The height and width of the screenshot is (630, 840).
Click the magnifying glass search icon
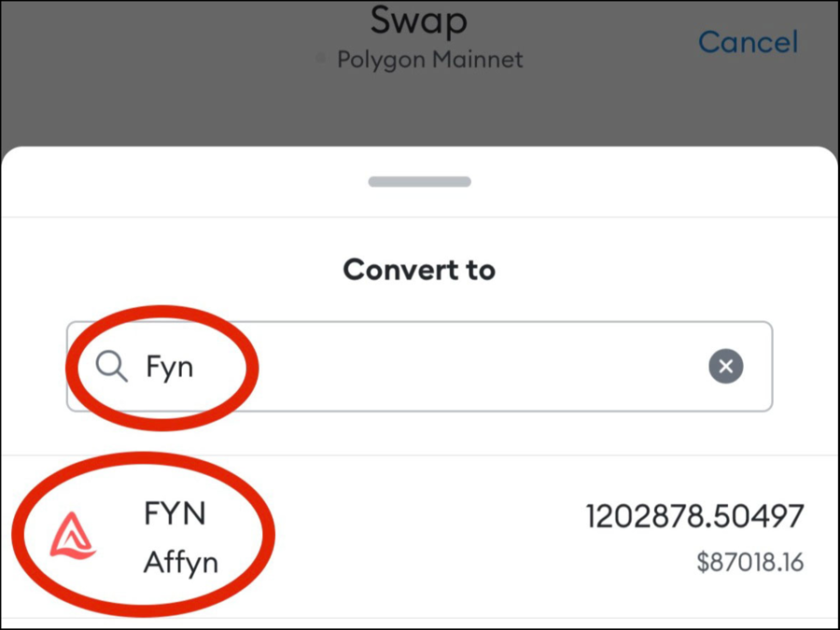[x=112, y=368]
